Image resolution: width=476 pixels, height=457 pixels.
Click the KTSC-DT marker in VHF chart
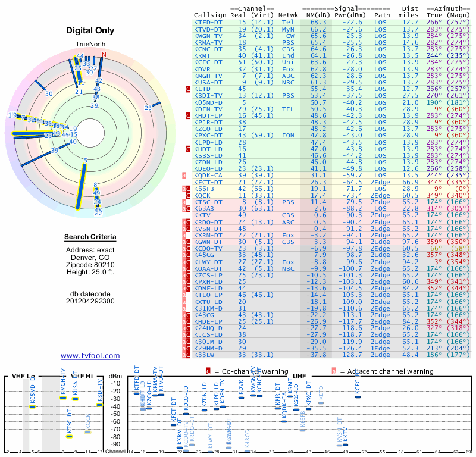click(70, 436)
